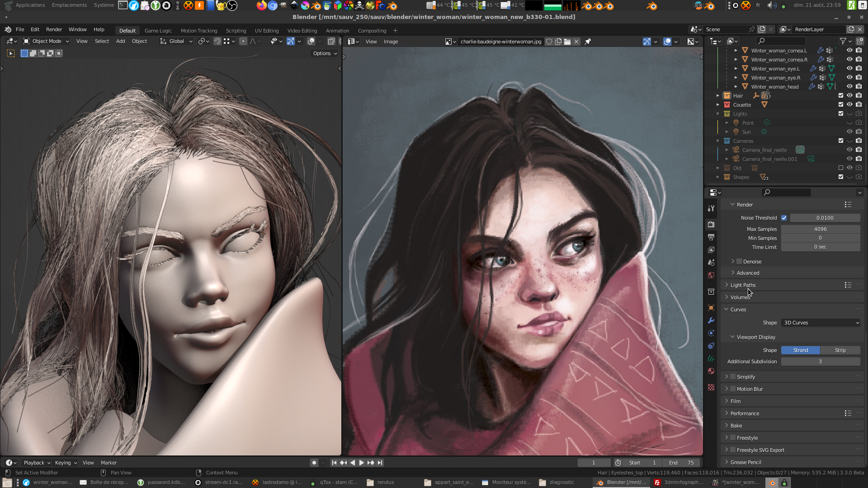Switch to the Compositing workspace tab
This screenshot has width=868, height=488.
372,31
